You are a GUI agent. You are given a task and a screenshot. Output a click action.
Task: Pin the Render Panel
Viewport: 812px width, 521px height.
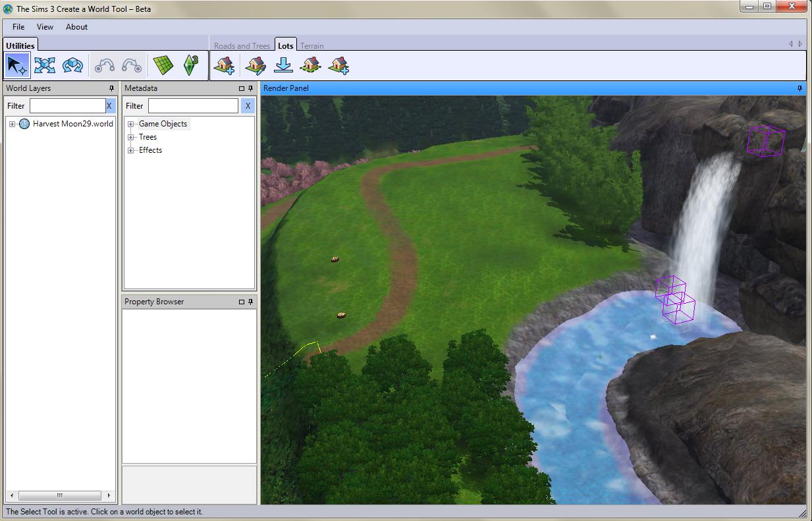800,88
